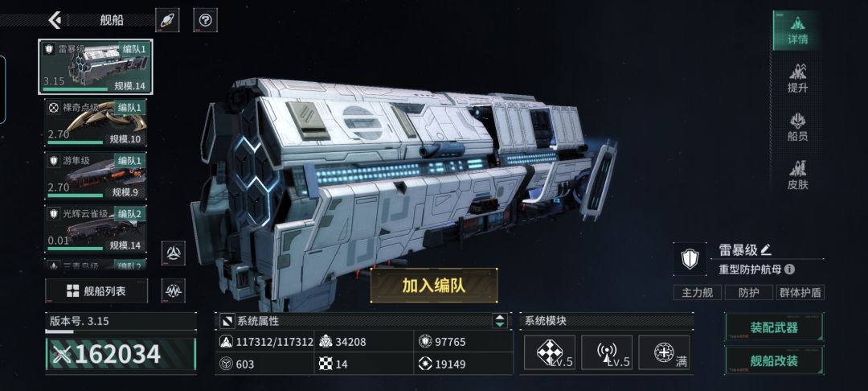The width and height of the screenshot is (868, 391).
Task: Click the 加入编队 button
Action: 434,286
